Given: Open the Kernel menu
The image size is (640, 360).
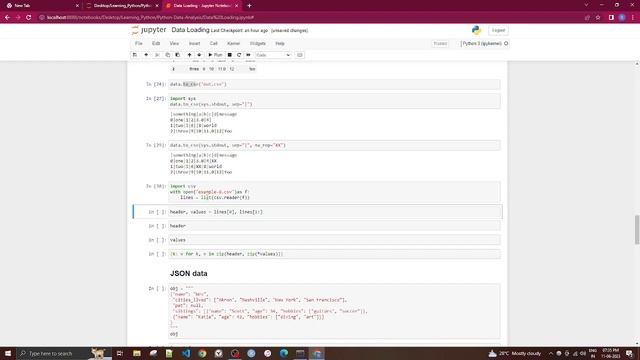Looking at the screenshot, I should point(233,43).
